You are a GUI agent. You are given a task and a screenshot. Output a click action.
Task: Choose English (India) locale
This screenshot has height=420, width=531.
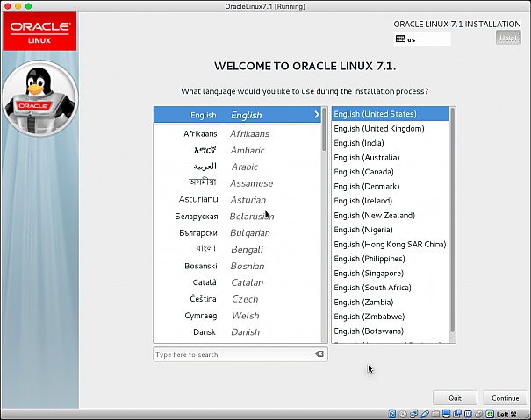(x=391, y=143)
